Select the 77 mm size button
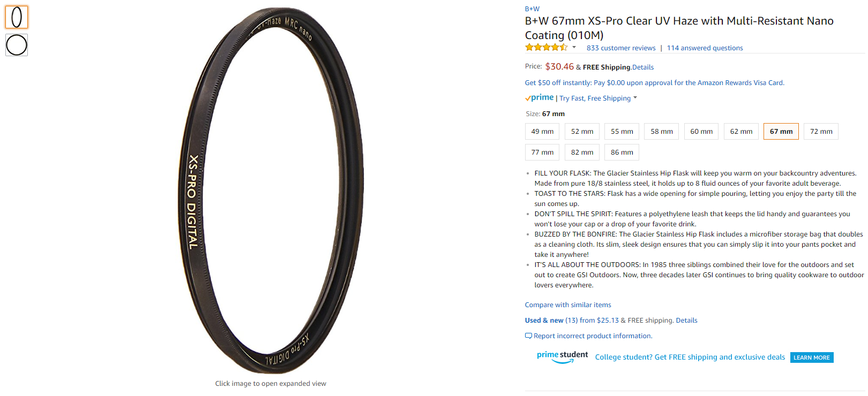The height and width of the screenshot is (396, 868). pyautogui.click(x=542, y=153)
